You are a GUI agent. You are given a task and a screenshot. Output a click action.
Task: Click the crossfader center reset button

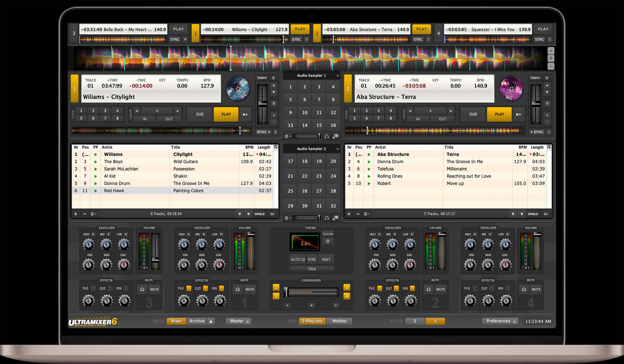pos(312,306)
